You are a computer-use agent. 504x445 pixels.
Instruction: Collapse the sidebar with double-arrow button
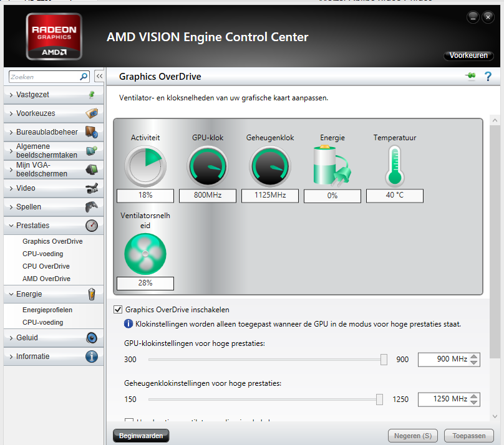pos(99,77)
